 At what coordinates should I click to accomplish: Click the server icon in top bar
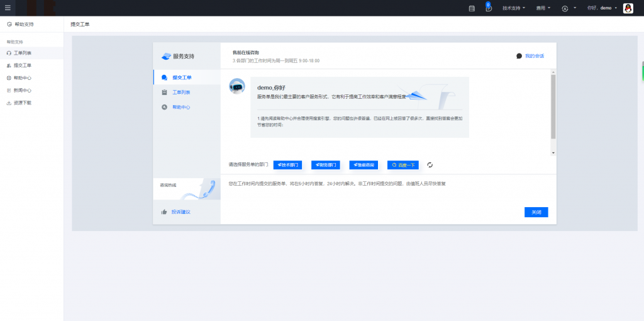(x=472, y=8)
